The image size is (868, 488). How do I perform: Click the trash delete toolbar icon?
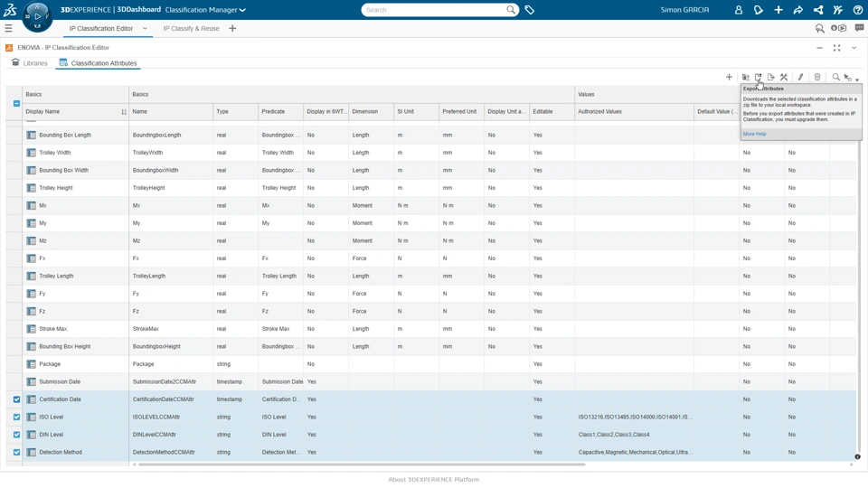(817, 77)
